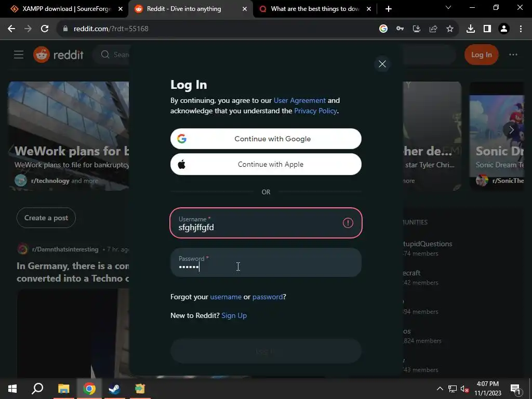The height and width of the screenshot is (399, 532).
Task: Click forgot password link
Action: coord(268,297)
